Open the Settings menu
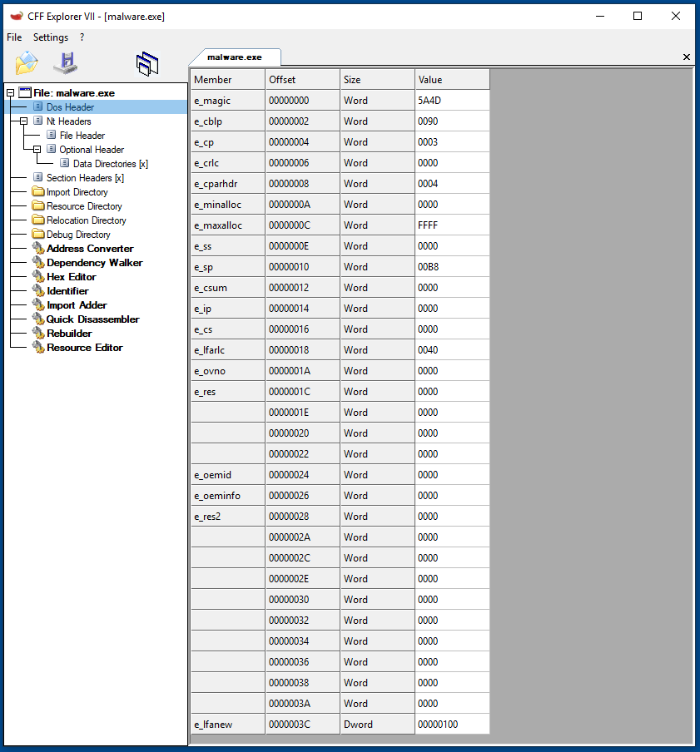Viewport: 700px width, 752px height. (x=51, y=37)
